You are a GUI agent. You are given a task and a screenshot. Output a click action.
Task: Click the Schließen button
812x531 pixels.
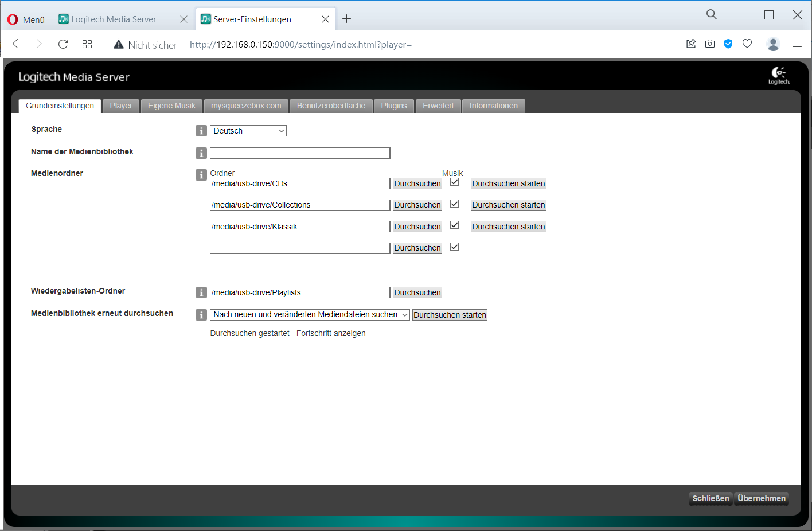click(710, 498)
